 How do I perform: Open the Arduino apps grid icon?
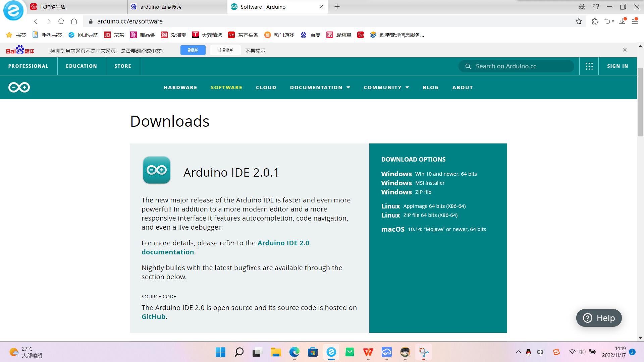(x=589, y=66)
